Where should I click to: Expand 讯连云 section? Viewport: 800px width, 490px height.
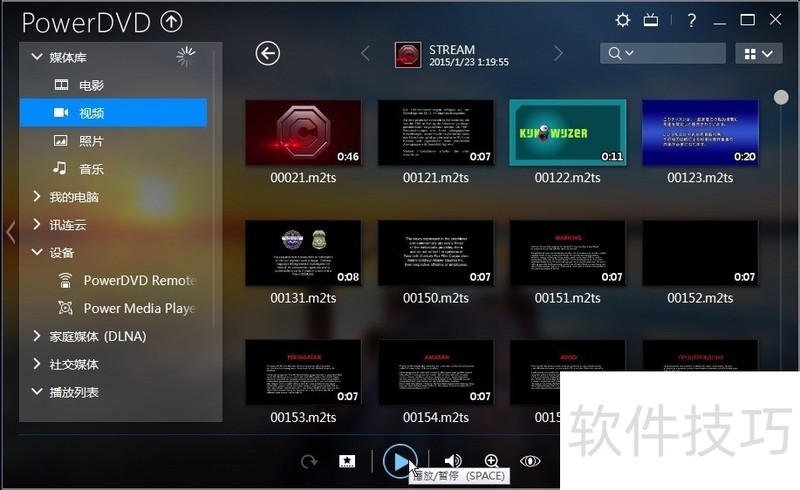pyautogui.click(x=37, y=225)
